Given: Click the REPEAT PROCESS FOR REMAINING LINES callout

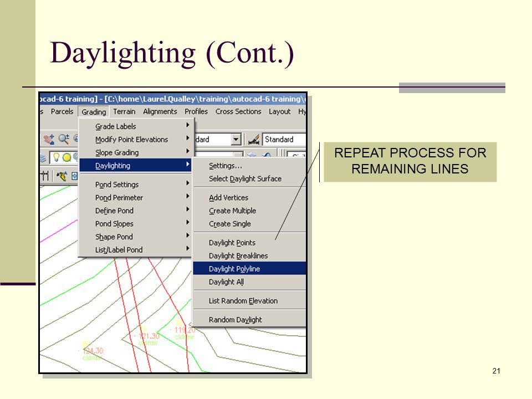Looking at the screenshot, I should (410, 161).
